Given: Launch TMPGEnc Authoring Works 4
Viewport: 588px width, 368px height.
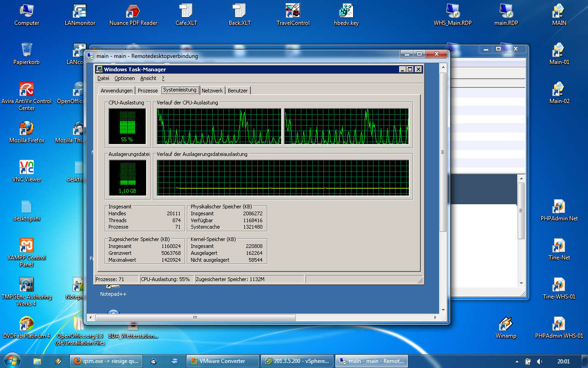Looking at the screenshot, I should (x=27, y=291).
